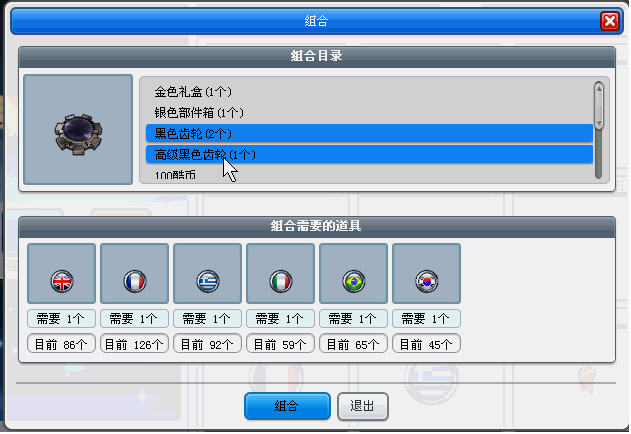The width and height of the screenshot is (631, 434).
Task: Close the 組合 window with red X
Action: (610, 21)
